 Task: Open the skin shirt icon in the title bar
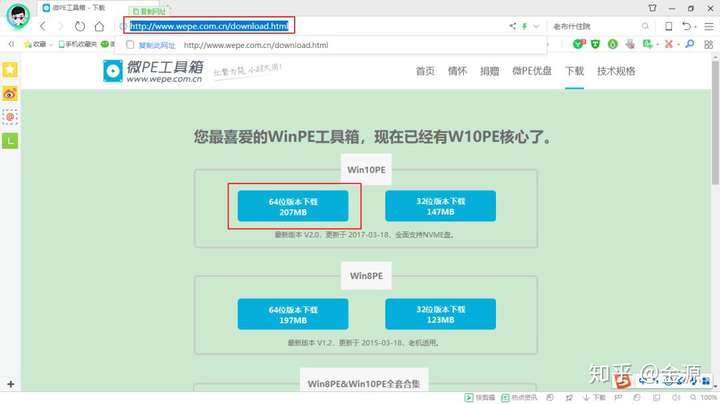[x=652, y=8]
